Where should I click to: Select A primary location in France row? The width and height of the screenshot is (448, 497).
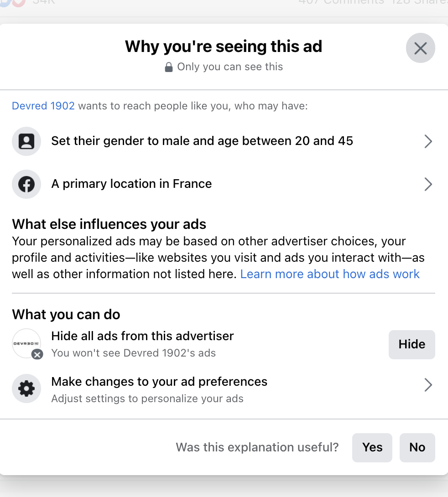coord(131,184)
